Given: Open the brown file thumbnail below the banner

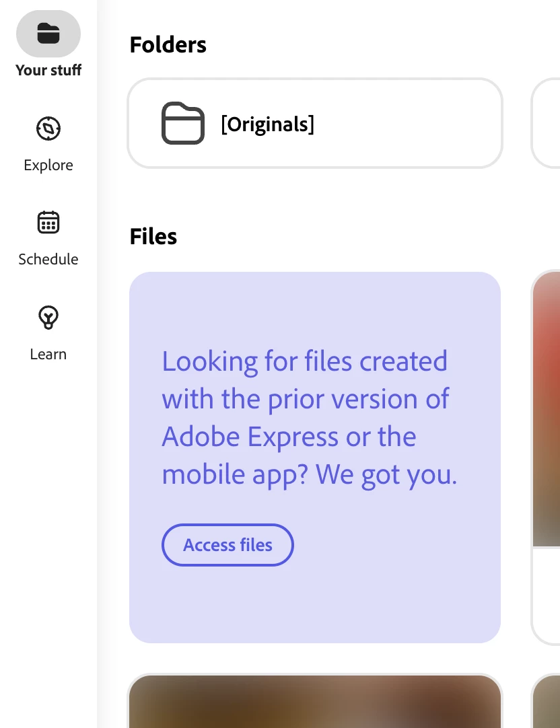Looking at the screenshot, I should 315,702.
